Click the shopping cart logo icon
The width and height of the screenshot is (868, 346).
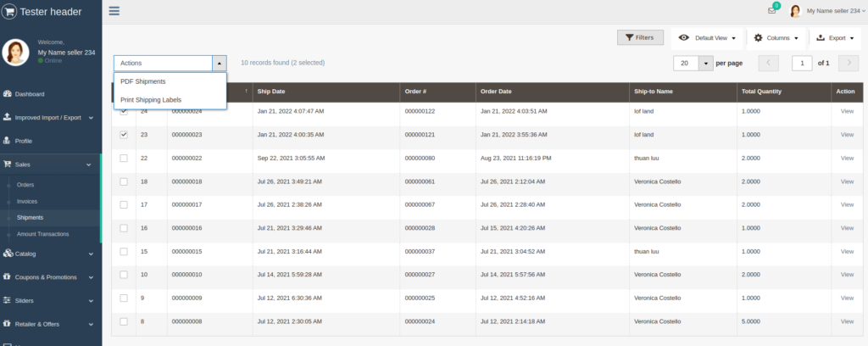(10, 11)
